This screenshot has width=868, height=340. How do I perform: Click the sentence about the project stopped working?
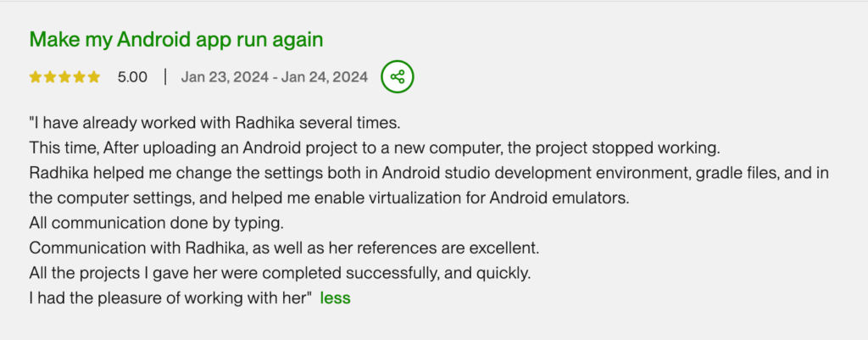374,148
